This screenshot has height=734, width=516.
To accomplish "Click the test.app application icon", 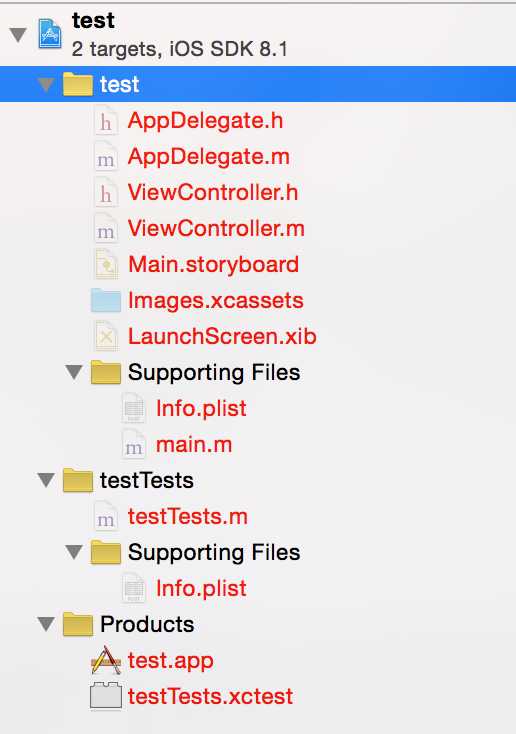I will [x=106, y=661].
